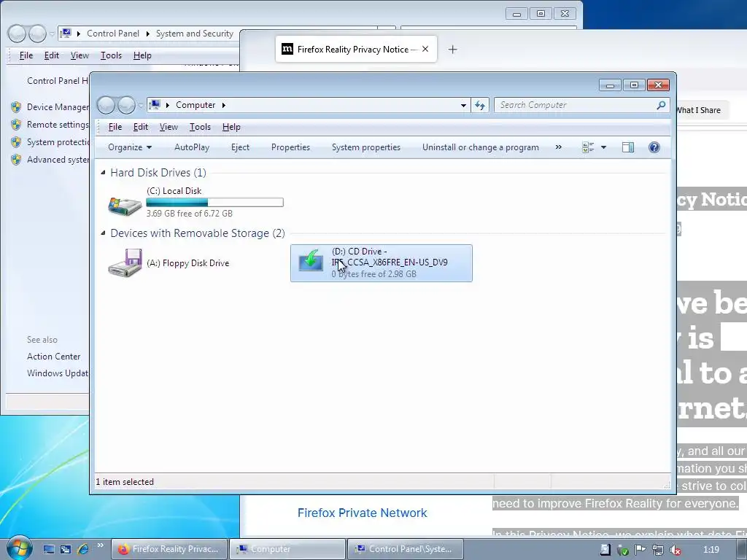
Task: Click the C: drive free space bar
Action: click(x=215, y=203)
